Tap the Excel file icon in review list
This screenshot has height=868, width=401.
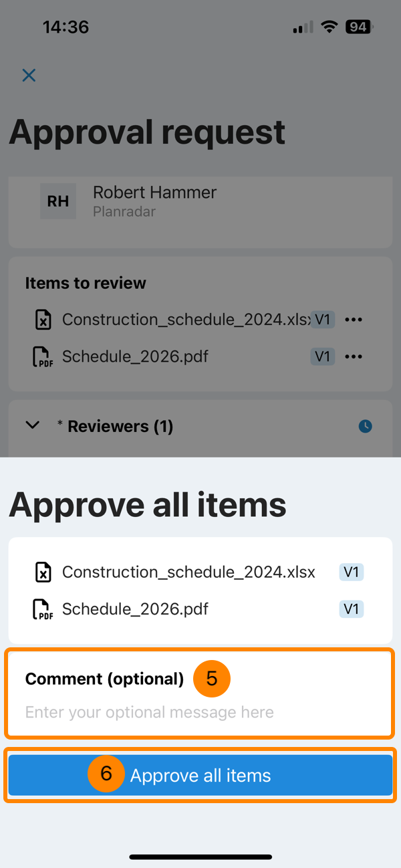(43, 320)
